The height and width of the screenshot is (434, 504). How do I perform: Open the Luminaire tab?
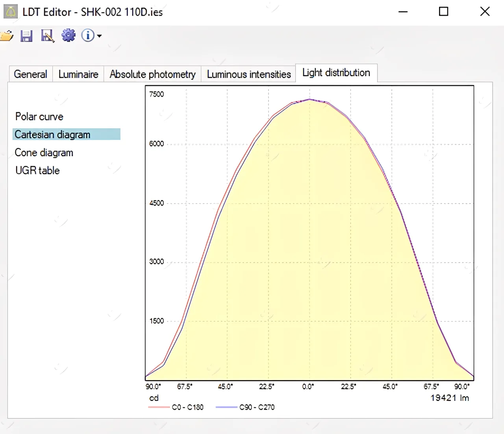click(78, 74)
